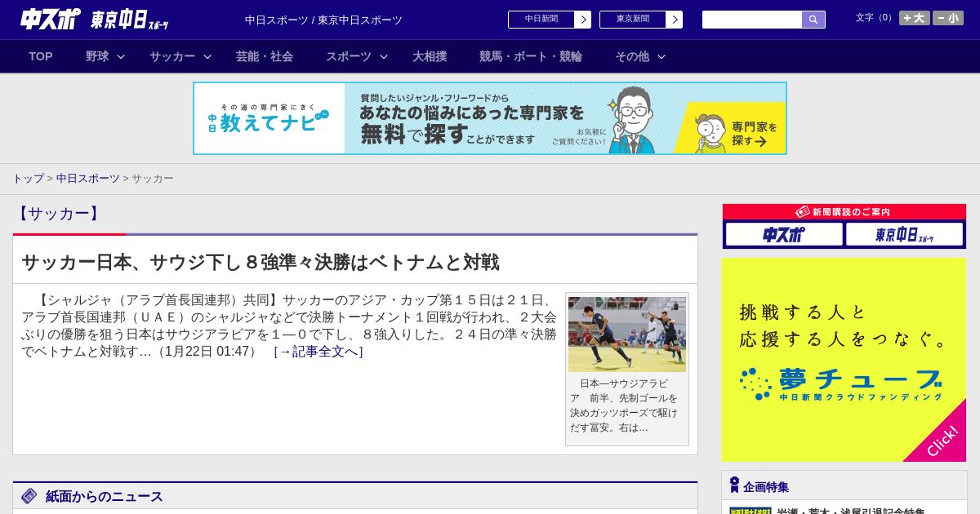Open サッカー navigation menu
This screenshot has width=980, height=514.
click(x=172, y=56)
